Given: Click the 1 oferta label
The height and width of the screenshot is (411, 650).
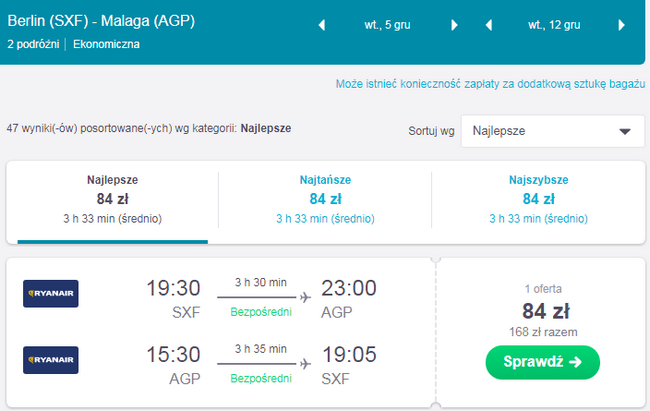Looking at the screenshot, I should (543, 289).
